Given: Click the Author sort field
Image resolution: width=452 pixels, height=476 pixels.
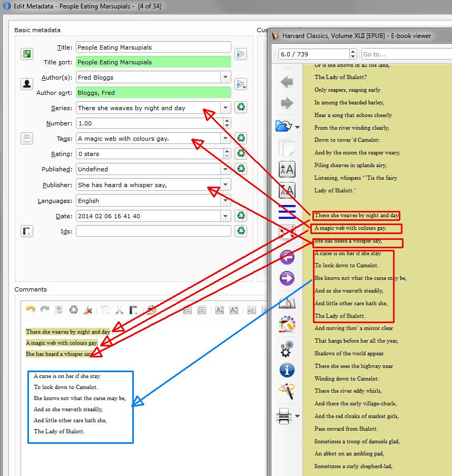Looking at the screenshot, I should click(x=153, y=93).
